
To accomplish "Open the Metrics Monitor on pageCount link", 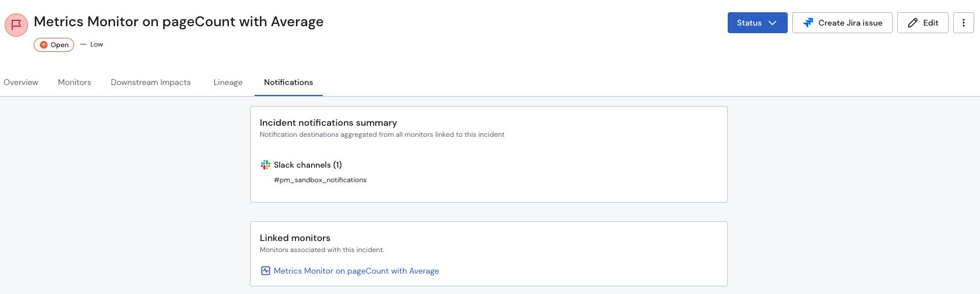I will tap(357, 271).
